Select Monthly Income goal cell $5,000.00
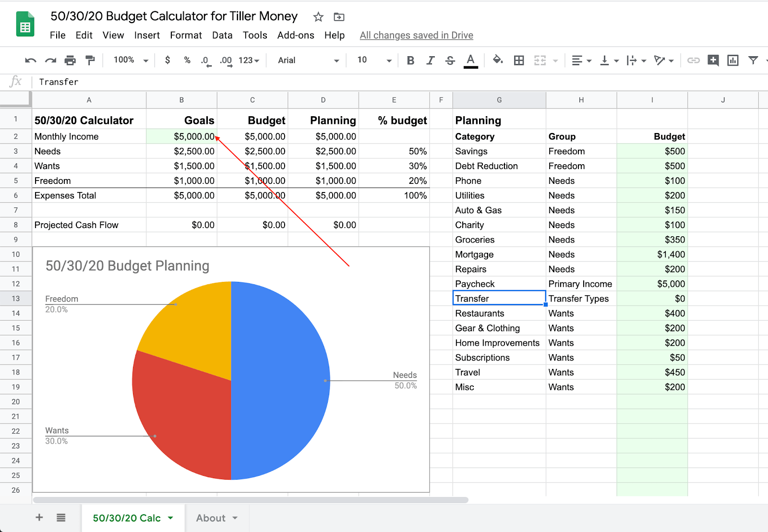Viewport: 768px width, 532px height. point(181,136)
